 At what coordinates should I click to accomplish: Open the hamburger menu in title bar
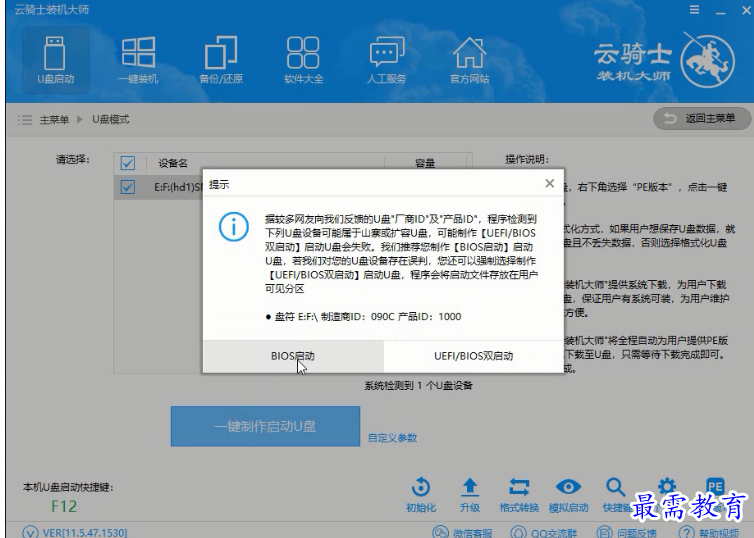click(x=694, y=10)
